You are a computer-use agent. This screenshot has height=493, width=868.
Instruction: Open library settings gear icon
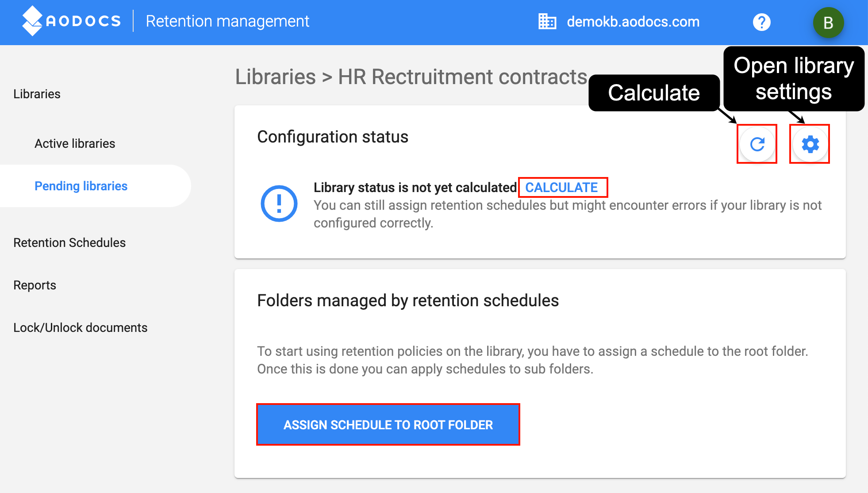[x=810, y=144]
